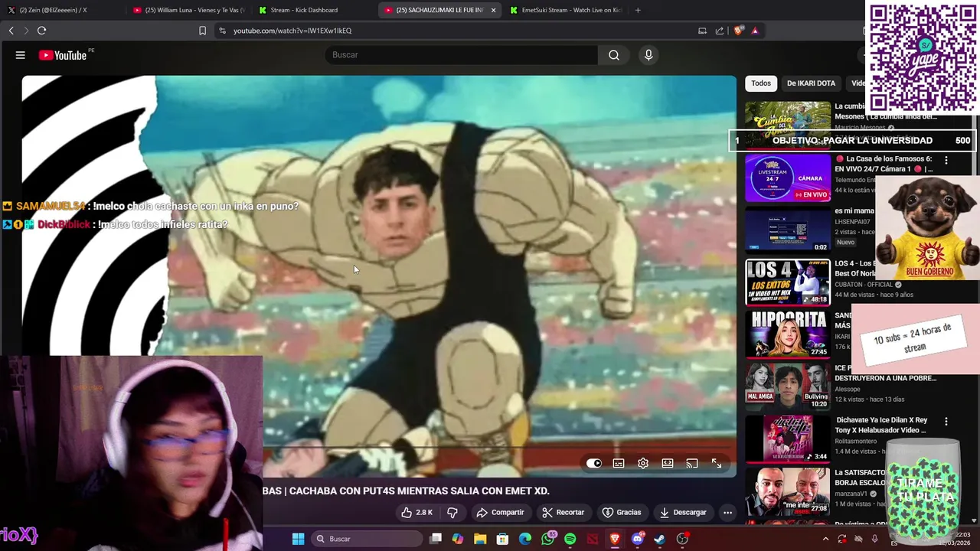Show hidden system tray icons chevron
Viewport: 980px width, 551px height.
pyautogui.click(x=825, y=539)
